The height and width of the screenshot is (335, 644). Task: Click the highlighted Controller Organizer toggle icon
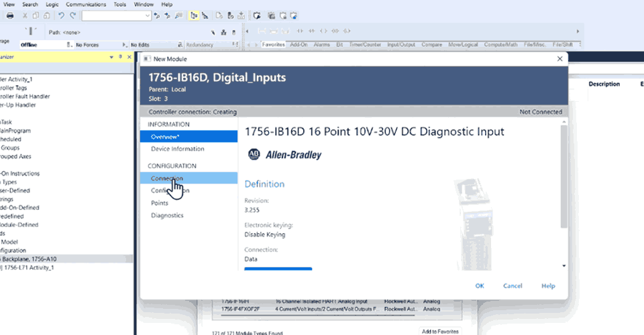[x=193, y=15]
